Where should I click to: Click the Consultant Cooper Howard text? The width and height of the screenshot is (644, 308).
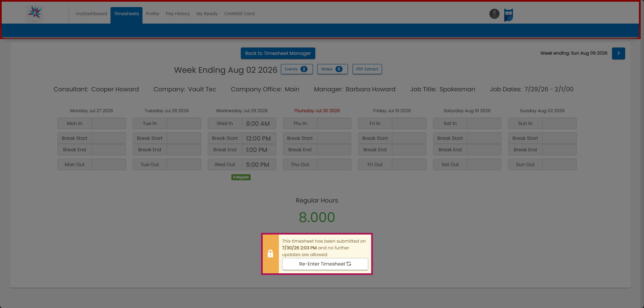(x=96, y=89)
